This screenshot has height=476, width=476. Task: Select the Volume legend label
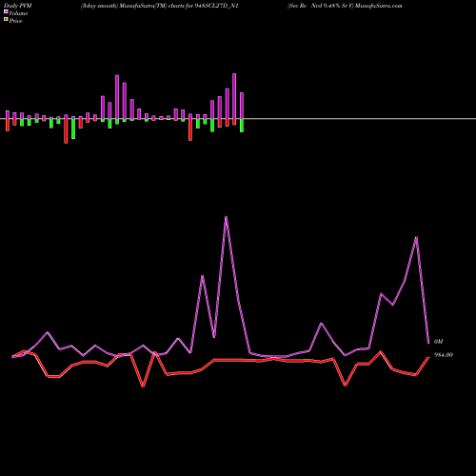18,13
